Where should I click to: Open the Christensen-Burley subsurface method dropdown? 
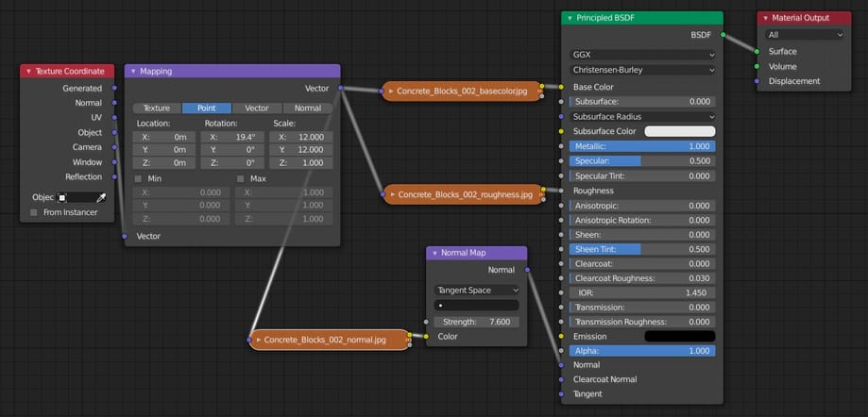pos(642,70)
